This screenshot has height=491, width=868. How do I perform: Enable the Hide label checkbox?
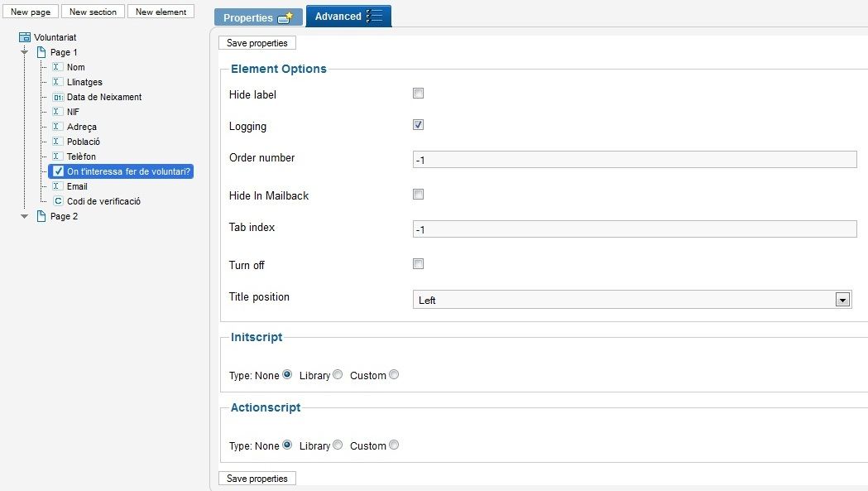tap(418, 93)
